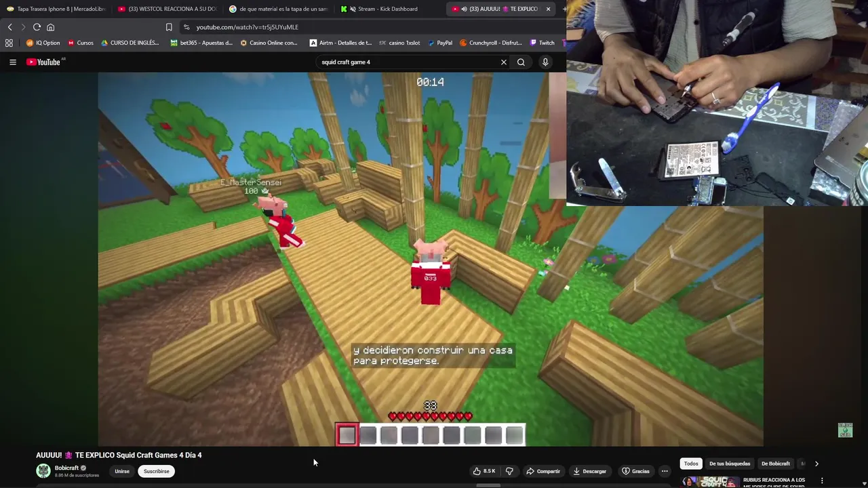View site info icon beside URL
868x488 pixels.
pos(186,27)
